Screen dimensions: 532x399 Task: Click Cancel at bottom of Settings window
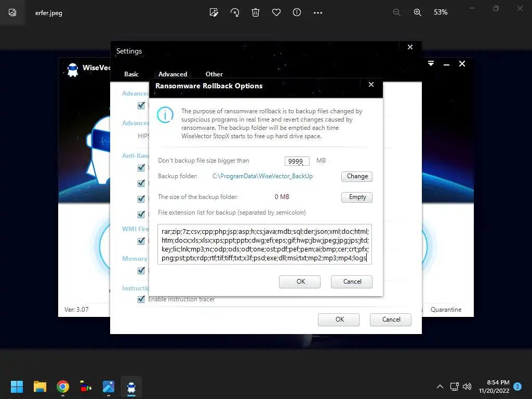391,320
